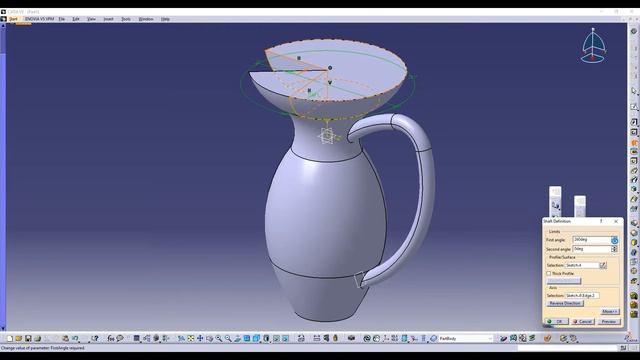Click the Save floppy disk icon
The height and width of the screenshot is (360, 640).
pos(28,338)
